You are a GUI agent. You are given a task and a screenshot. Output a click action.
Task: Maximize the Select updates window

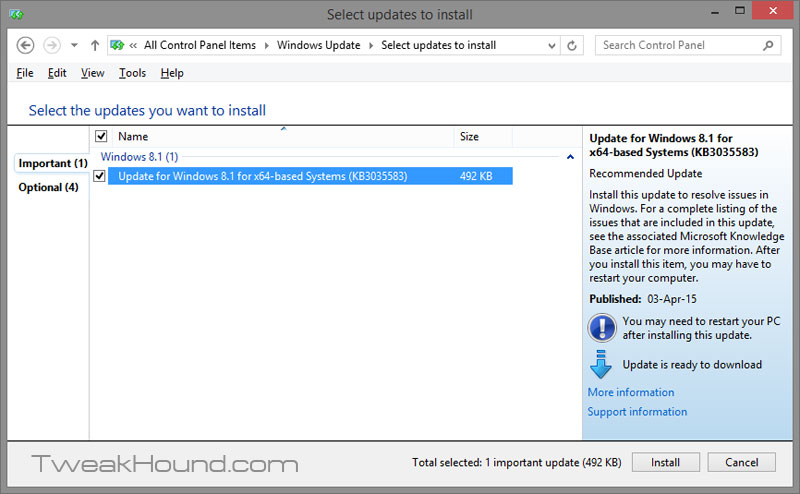pyautogui.click(x=740, y=10)
